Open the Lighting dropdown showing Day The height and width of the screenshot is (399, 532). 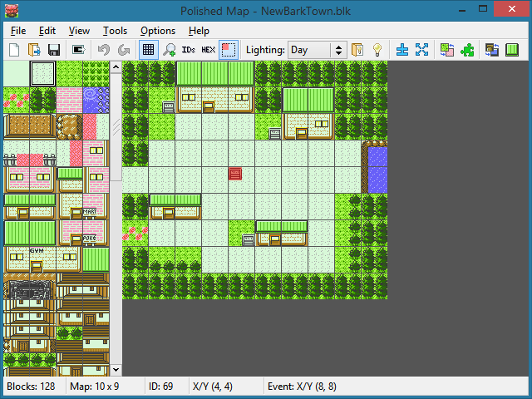pos(318,50)
